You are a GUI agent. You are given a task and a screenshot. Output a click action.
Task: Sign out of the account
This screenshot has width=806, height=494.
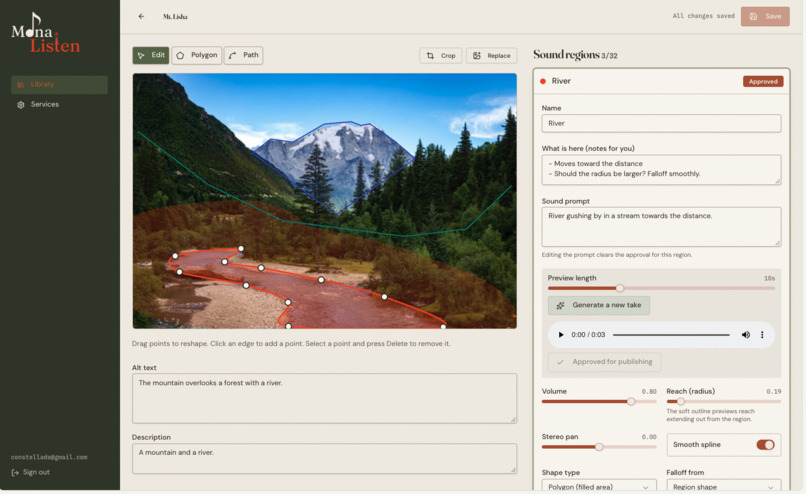(31, 472)
